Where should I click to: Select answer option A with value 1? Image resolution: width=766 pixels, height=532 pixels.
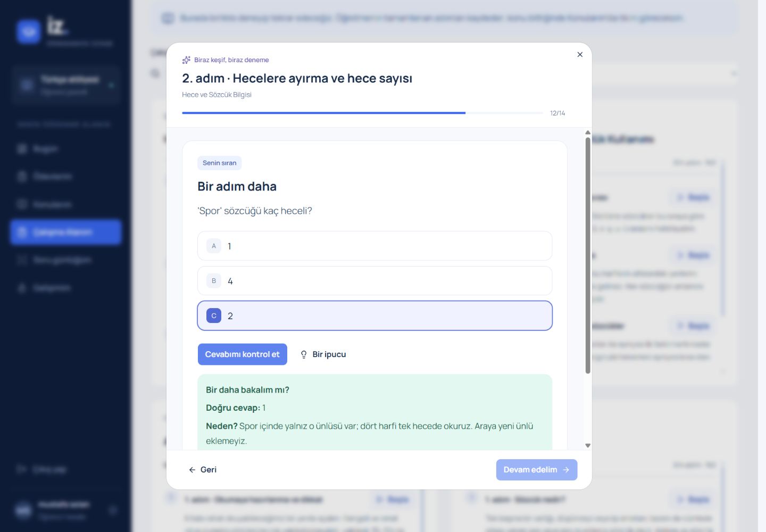374,246
